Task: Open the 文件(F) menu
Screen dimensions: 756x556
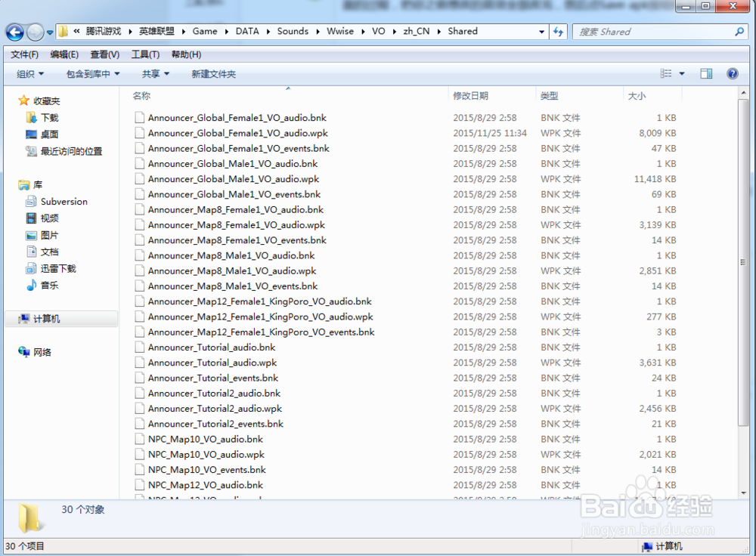Action: point(25,54)
